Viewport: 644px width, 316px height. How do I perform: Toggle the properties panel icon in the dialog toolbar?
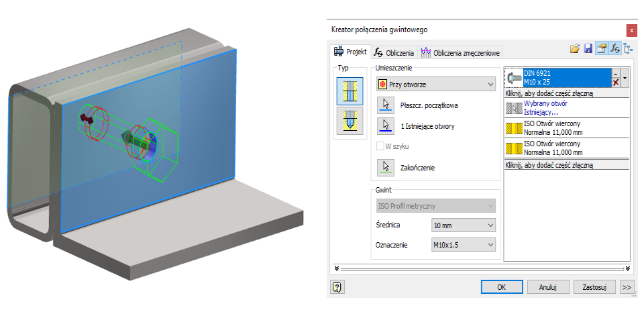(601, 49)
